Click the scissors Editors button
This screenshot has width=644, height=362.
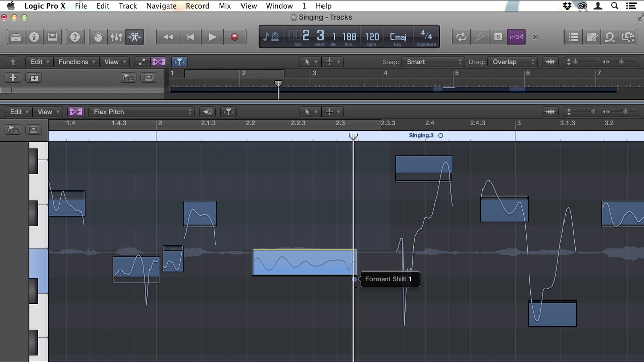[x=134, y=37]
